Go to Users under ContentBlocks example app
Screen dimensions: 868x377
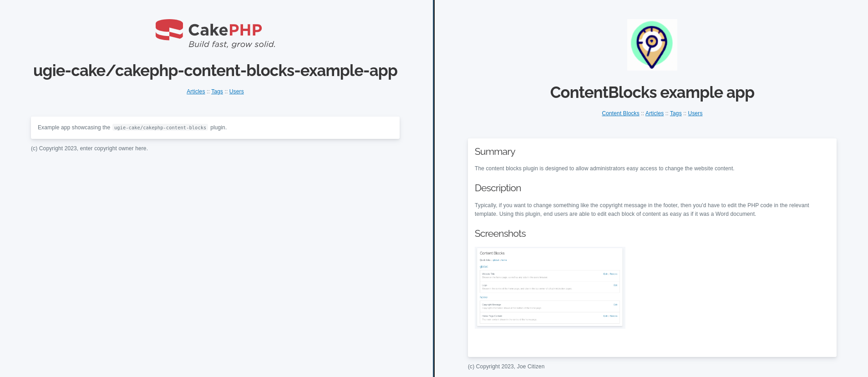[695, 113]
